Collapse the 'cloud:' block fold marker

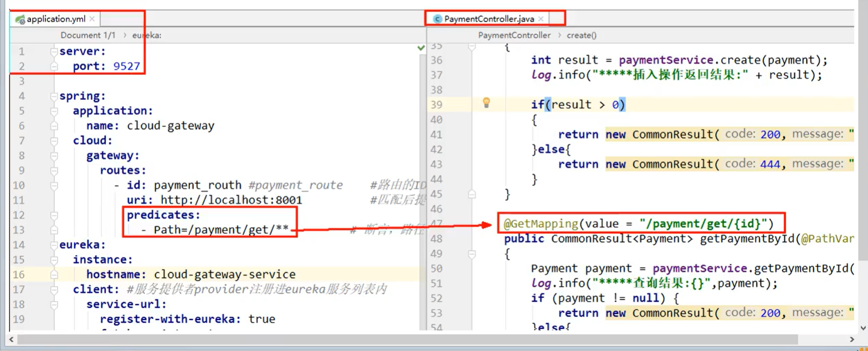54,141
